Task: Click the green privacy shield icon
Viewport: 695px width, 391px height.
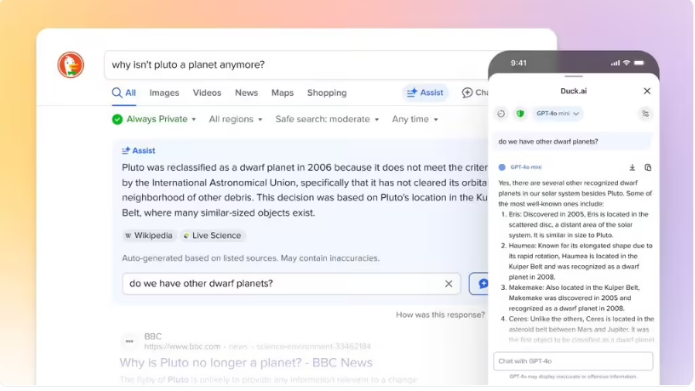Action: [520, 113]
